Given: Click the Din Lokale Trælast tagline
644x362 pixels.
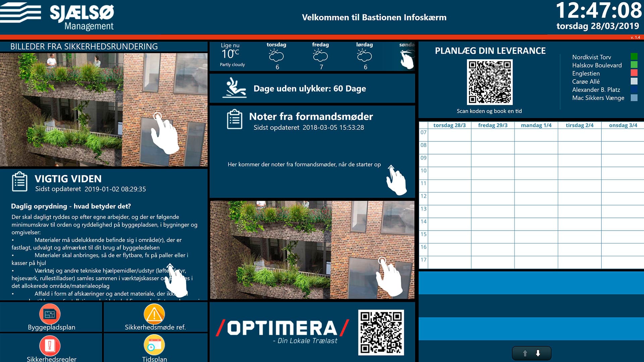Looking at the screenshot, I should pos(305,341).
